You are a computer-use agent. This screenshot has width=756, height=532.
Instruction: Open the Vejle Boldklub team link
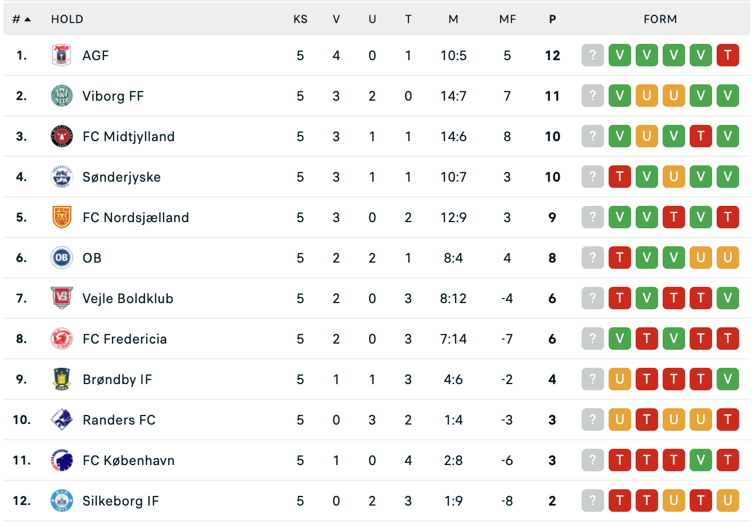(x=128, y=299)
